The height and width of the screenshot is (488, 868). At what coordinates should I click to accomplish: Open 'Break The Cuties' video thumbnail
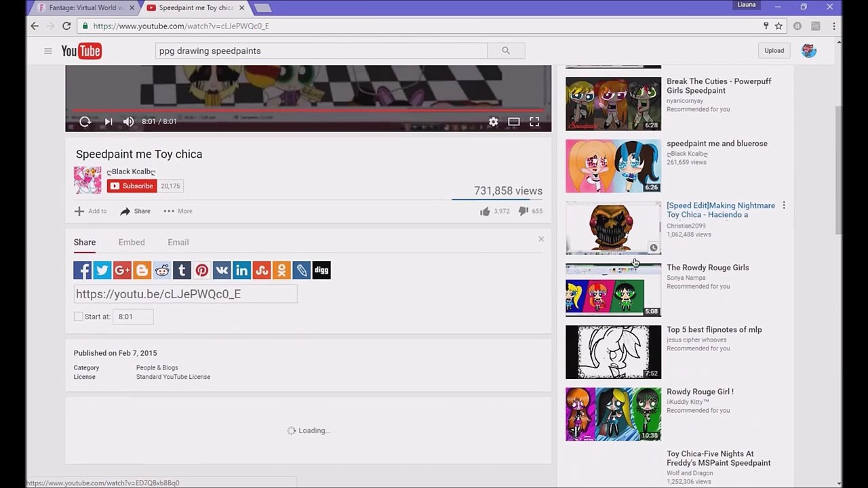pyautogui.click(x=613, y=104)
